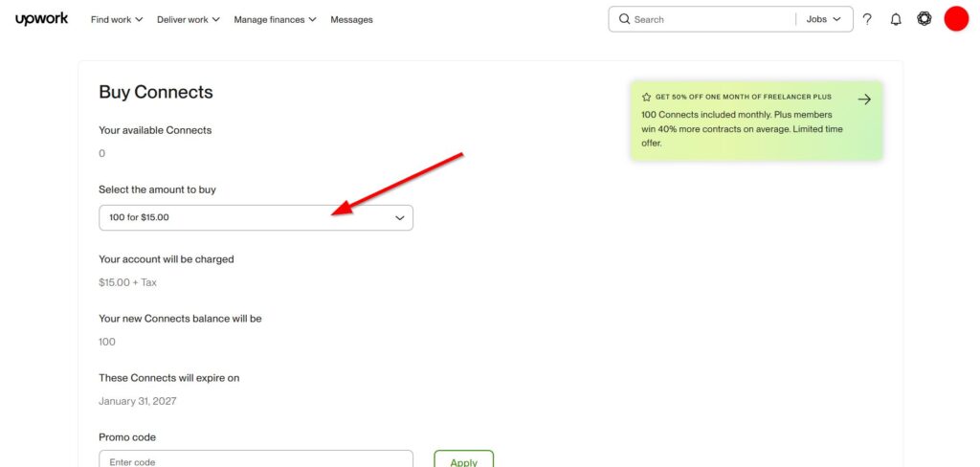Go to Messages
The width and height of the screenshot is (980, 467).
point(351,19)
